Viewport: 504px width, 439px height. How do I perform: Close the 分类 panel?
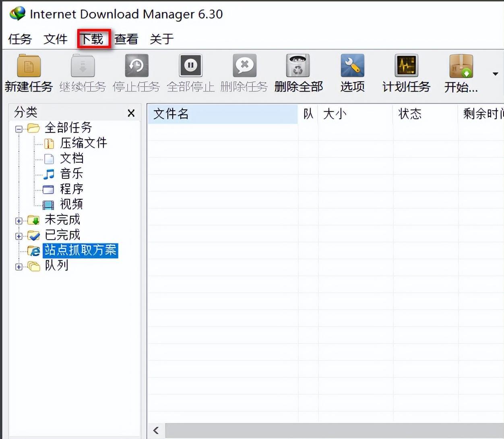point(131,113)
